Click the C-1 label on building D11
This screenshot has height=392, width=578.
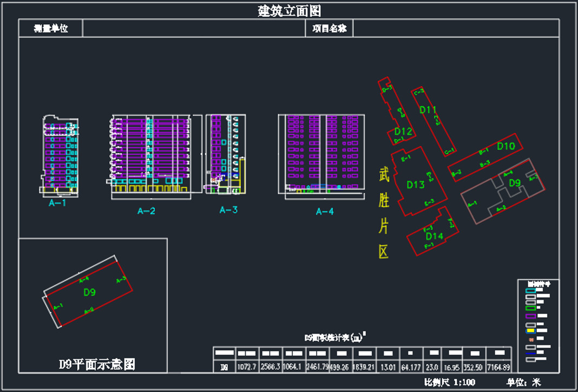(449, 152)
